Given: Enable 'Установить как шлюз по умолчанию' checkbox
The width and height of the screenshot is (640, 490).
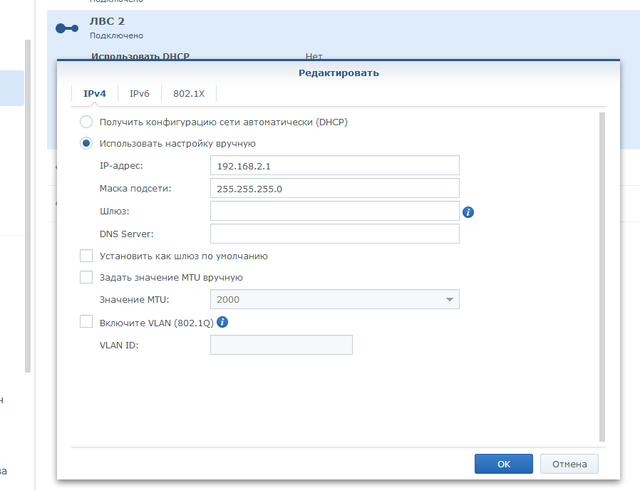Looking at the screenshot, I should 86,256.
